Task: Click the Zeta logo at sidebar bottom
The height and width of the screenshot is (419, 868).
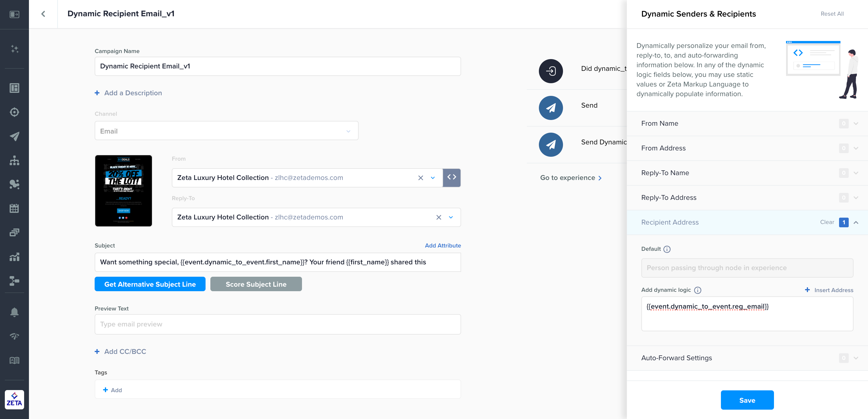Action: [x=14, y=399]
